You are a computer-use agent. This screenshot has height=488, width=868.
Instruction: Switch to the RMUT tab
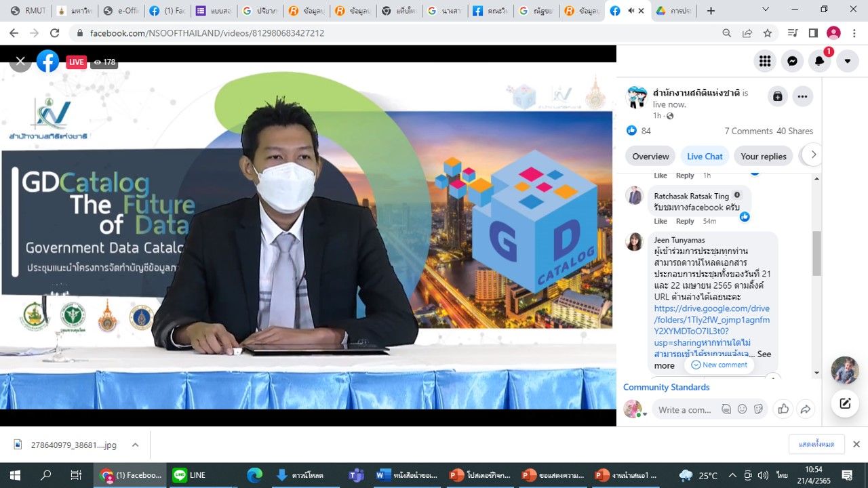(27, 11)
